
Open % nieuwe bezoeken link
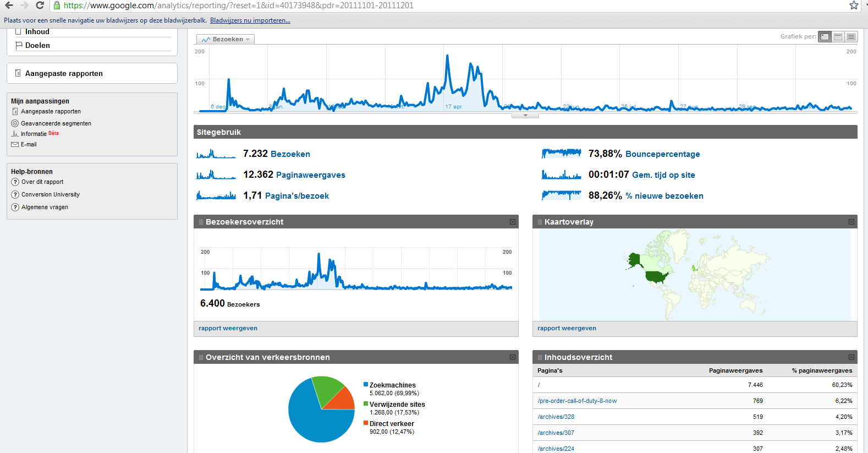pyautogui.click(x=664, y=196)
